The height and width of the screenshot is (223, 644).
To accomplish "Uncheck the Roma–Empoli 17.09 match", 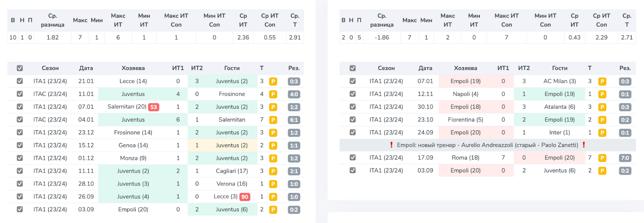I will point(353,158).
